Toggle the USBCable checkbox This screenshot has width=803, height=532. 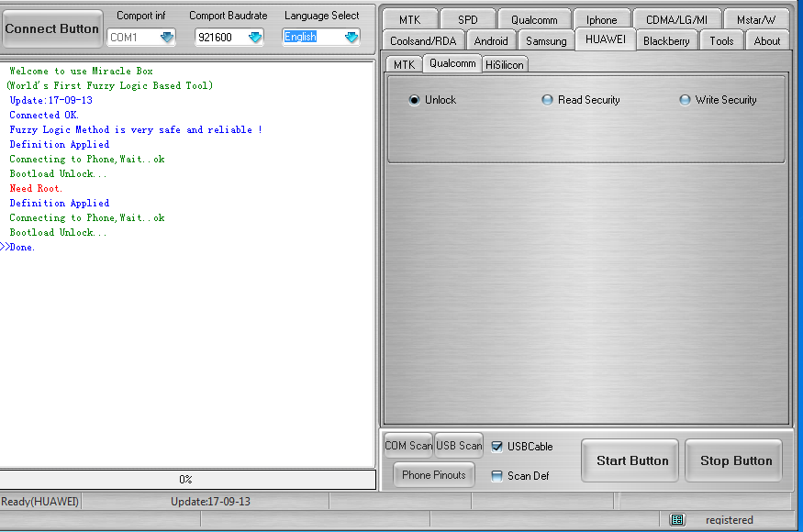(x=496, y=447)
